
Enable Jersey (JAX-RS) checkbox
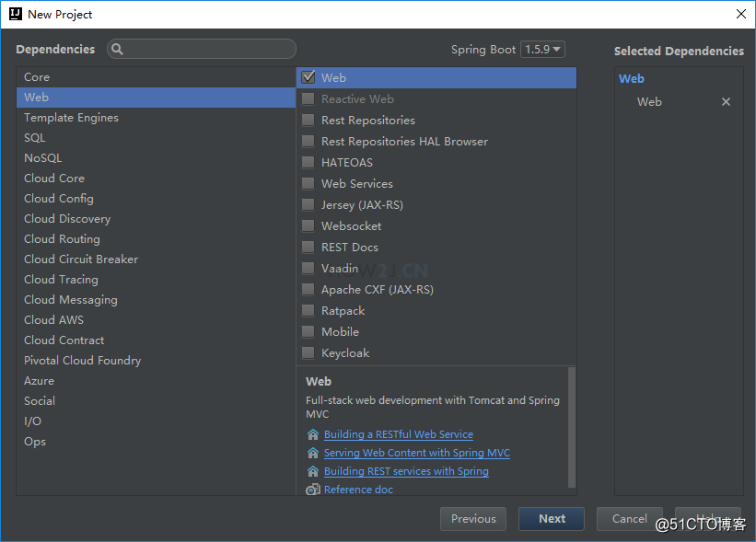click(308, 205)
